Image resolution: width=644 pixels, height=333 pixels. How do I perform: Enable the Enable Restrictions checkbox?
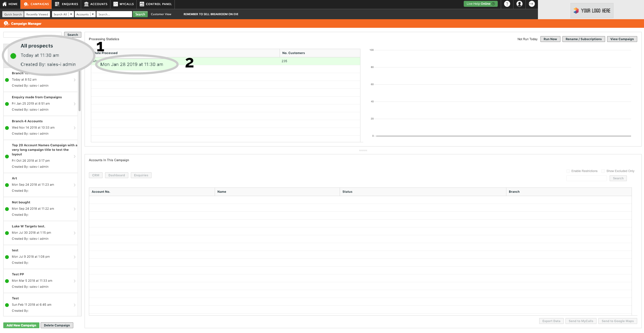(x=568, y=171)
